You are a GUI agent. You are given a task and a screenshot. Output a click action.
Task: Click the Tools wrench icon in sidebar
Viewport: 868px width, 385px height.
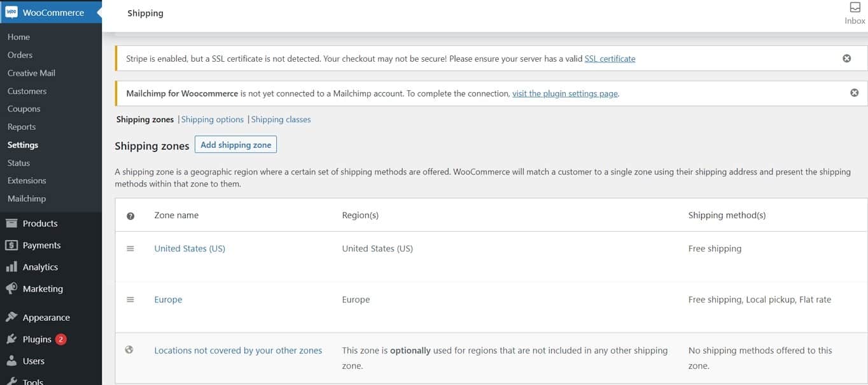11,381
